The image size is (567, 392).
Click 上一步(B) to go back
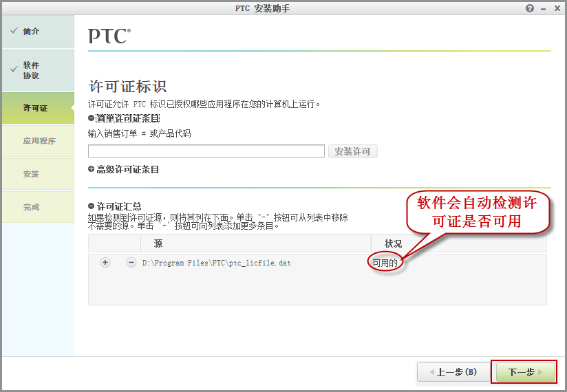click(x=453, y=372)
